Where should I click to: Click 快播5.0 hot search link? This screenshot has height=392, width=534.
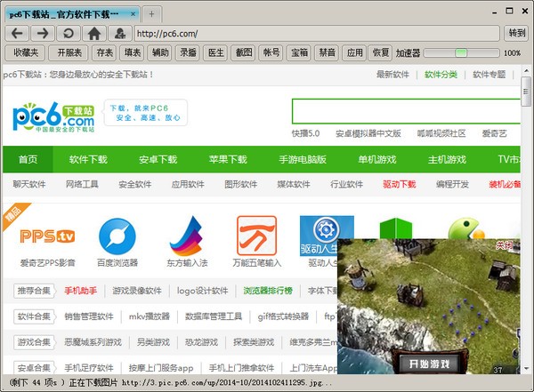(305, 133)
